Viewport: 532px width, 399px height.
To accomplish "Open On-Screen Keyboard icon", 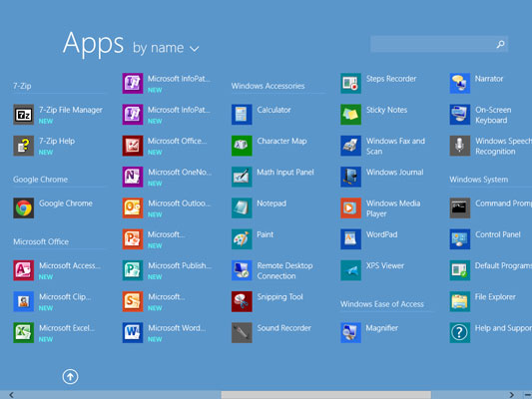I will (x=460, y=115).
